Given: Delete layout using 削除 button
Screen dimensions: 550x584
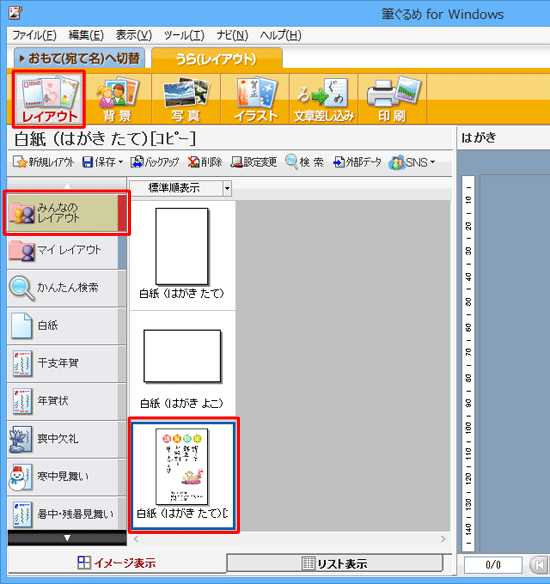Looking at the screenshot, I should click(205, 162).
